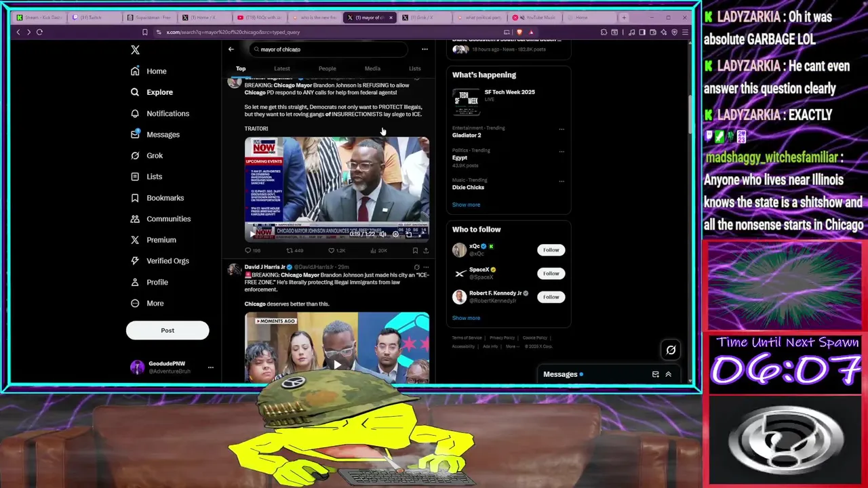Mute the first tweet's video

(383, 235)
